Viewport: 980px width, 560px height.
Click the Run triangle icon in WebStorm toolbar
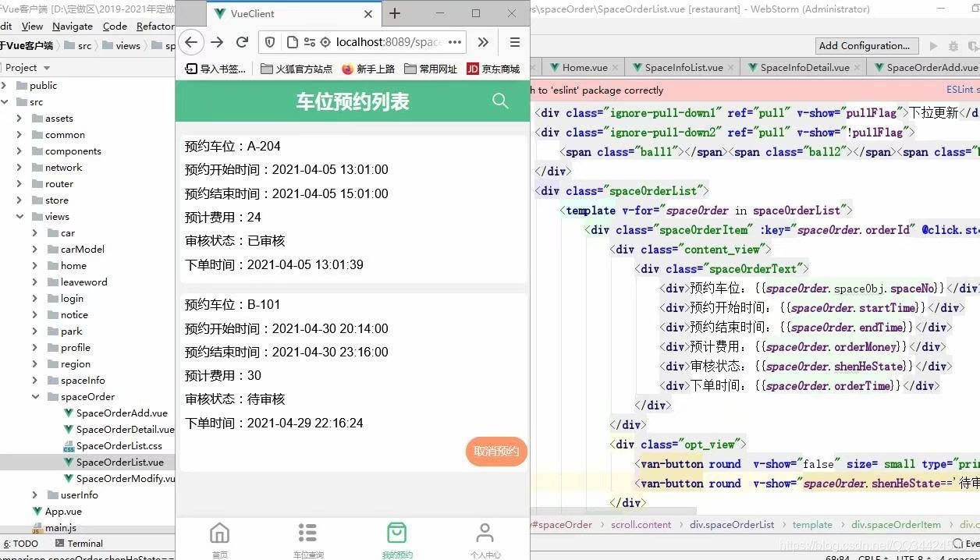[933, 46]
